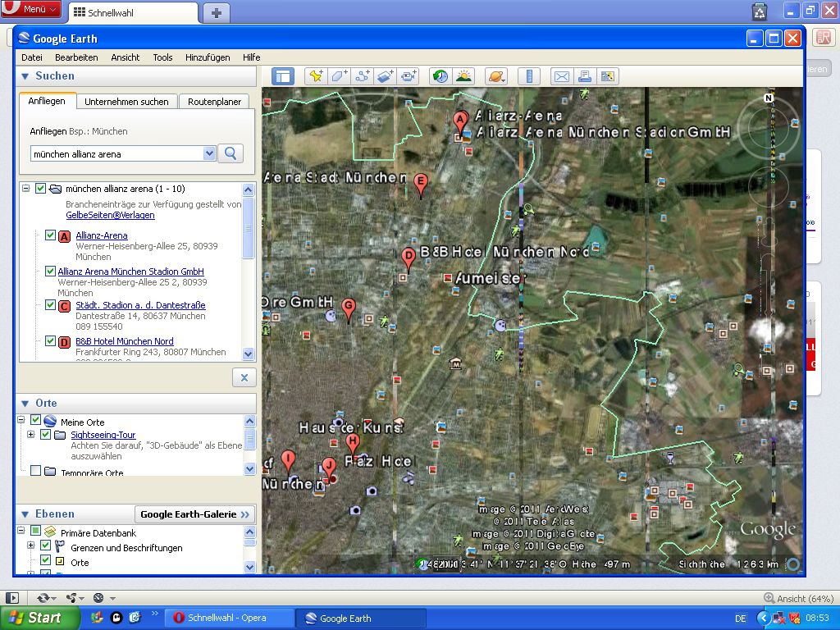Add an image overlay

click(386, 76)
